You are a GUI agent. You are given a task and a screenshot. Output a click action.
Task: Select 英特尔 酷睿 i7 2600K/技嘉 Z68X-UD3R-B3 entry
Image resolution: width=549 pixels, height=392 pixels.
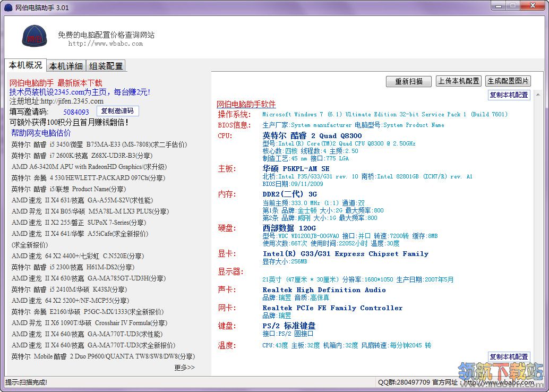tap(82, 156)
